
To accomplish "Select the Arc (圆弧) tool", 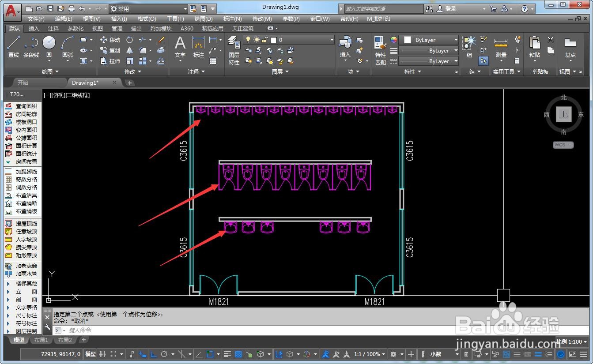I will (68, 47).
